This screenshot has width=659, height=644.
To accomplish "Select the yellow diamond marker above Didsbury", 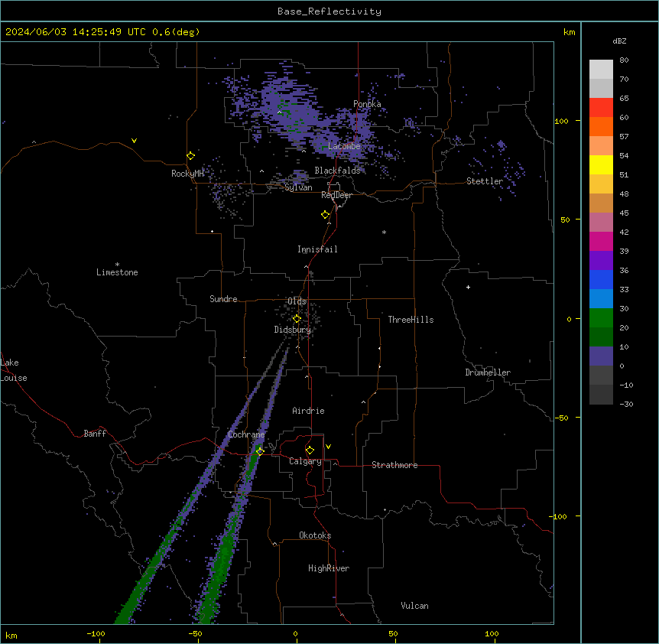I will (297, 319).
